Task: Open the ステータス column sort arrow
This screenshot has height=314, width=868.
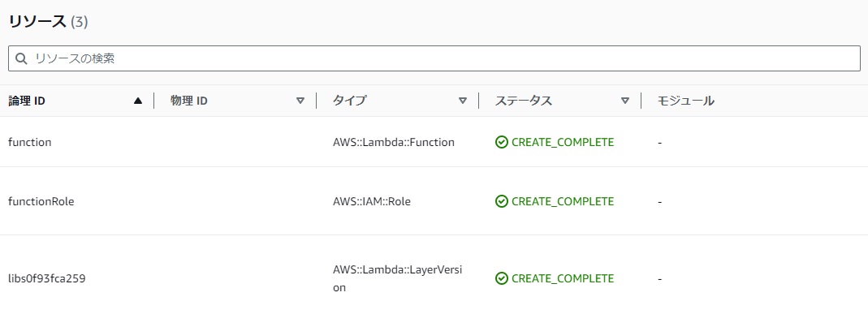Action: pos(625,101)
